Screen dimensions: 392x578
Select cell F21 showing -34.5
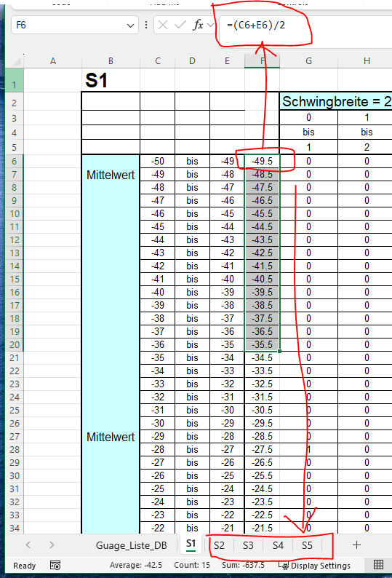tap(262, 358)
